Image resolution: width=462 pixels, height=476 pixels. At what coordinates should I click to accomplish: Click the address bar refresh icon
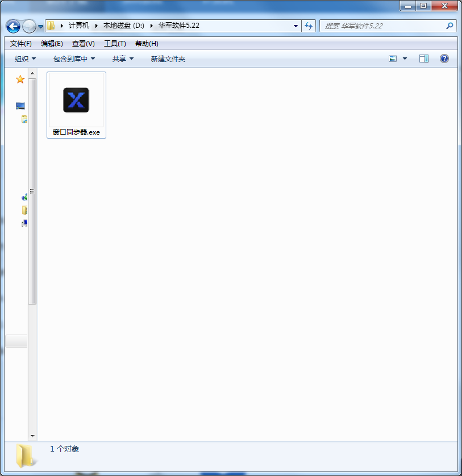point(309,26)
